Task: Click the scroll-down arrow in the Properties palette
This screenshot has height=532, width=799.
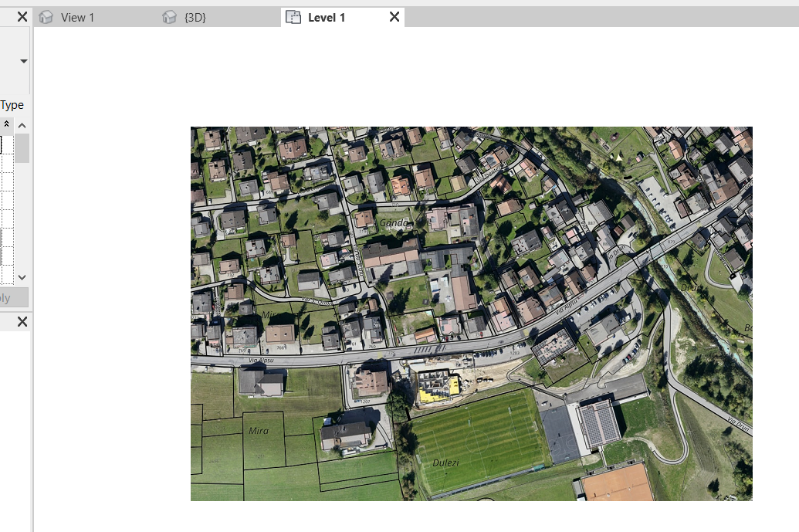Action: coord(22,277)
